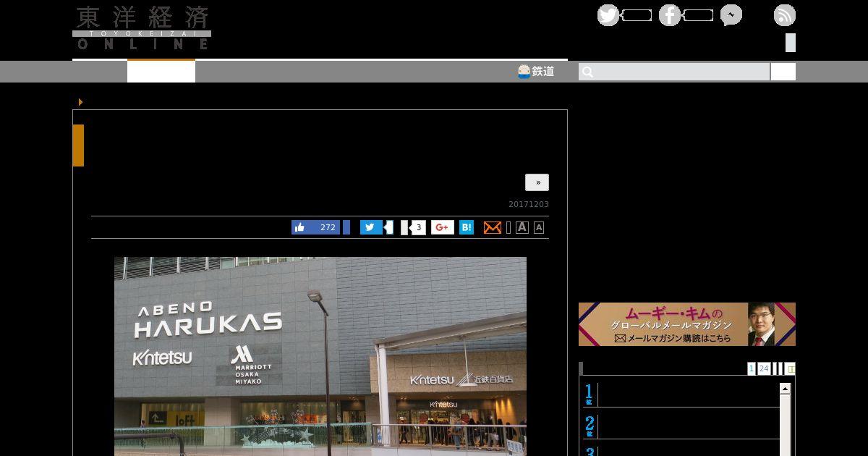This screenshot has width=868, height=456.
Task: Open the RSS feed icon
Action: (x=785, y=15)
